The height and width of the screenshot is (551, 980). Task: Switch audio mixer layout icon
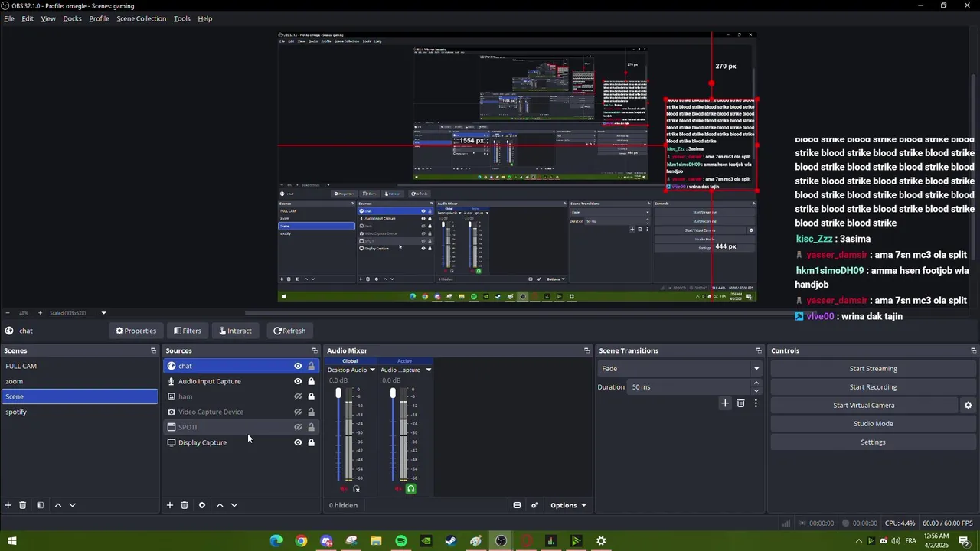(517, 505)
